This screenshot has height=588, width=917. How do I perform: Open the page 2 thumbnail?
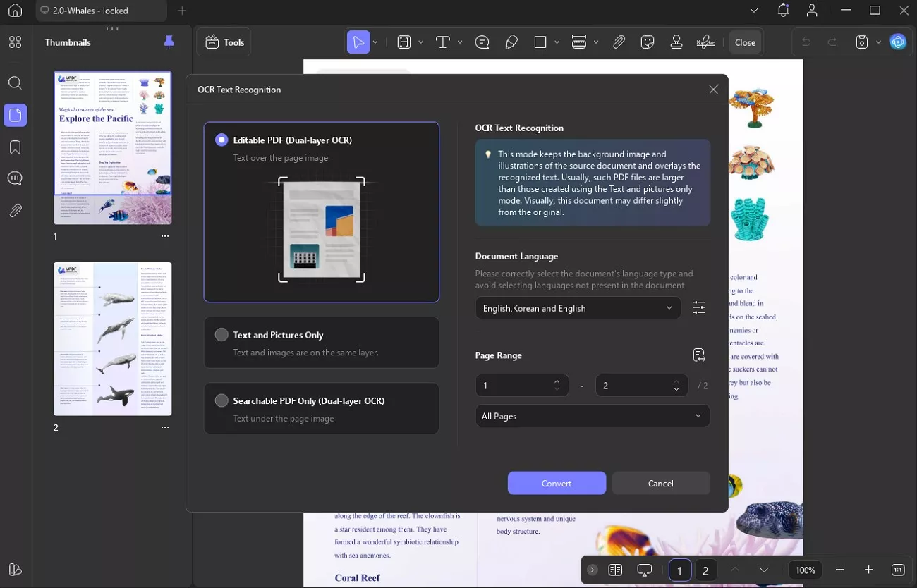[112, 339]
